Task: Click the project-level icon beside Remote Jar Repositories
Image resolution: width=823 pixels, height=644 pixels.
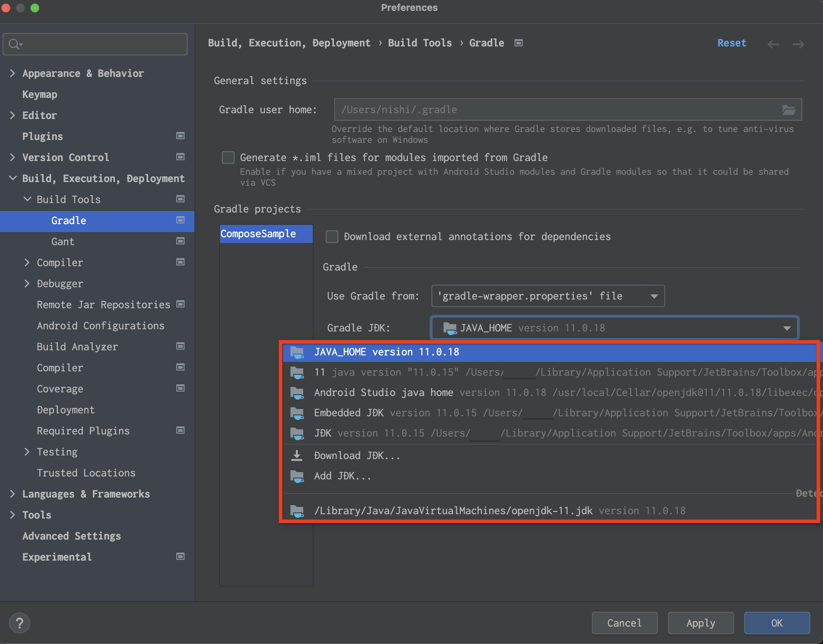Action: pyautogui.click(x=180, y=304)
